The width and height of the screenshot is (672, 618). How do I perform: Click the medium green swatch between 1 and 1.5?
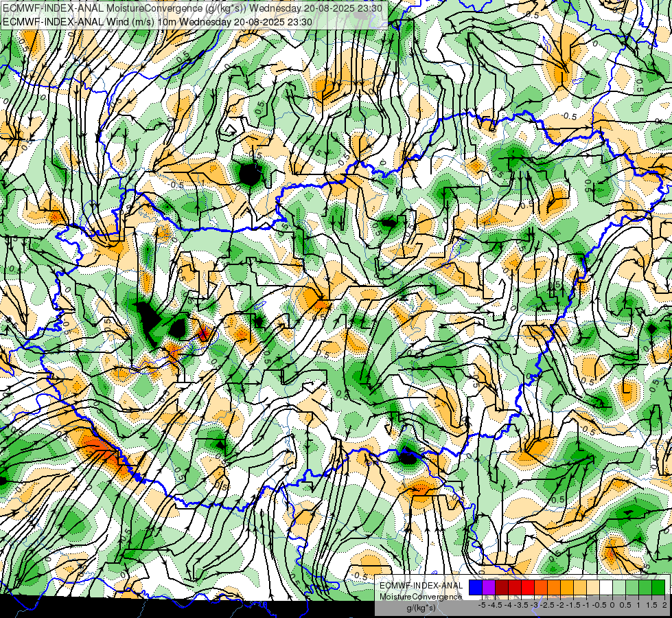[x=645, y=588]
